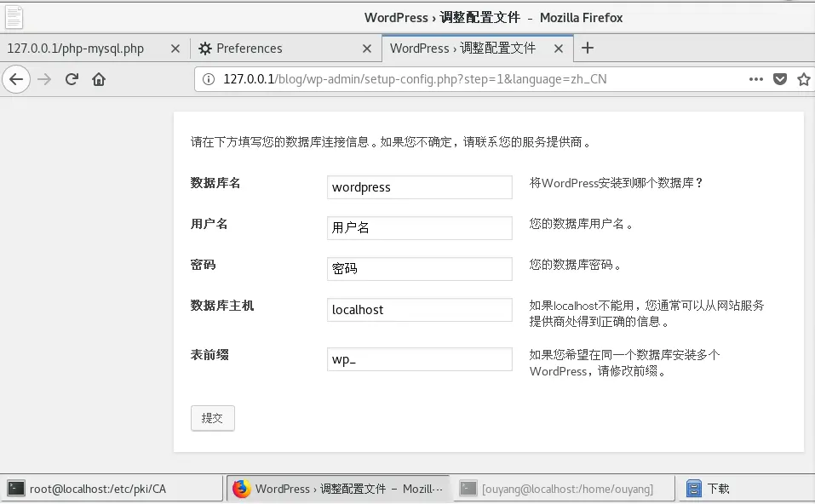Click the 下载 file manager icon in taskbar
Viewport: 815px width, 504px height.
tap(694, 489)
